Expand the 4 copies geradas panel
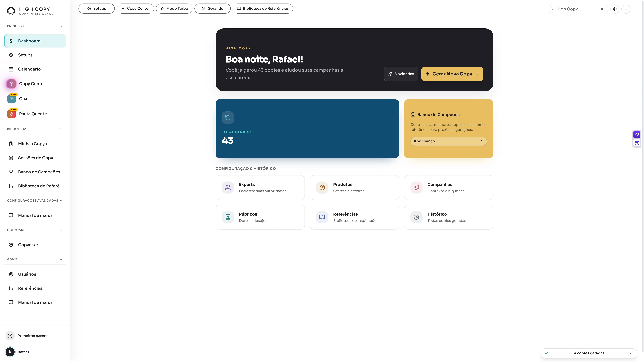The height and width of the screenshot is (362, 644). pos(631,353)
